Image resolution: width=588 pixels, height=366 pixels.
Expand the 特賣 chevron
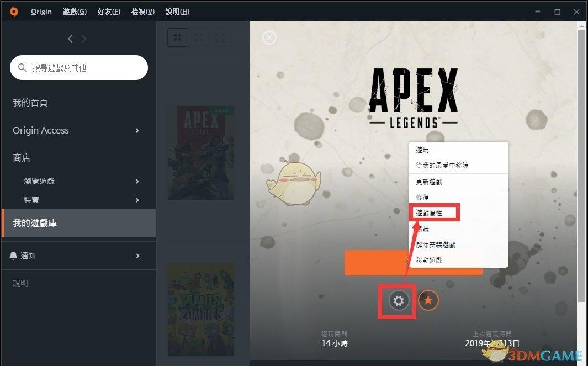tap(137, 200)
